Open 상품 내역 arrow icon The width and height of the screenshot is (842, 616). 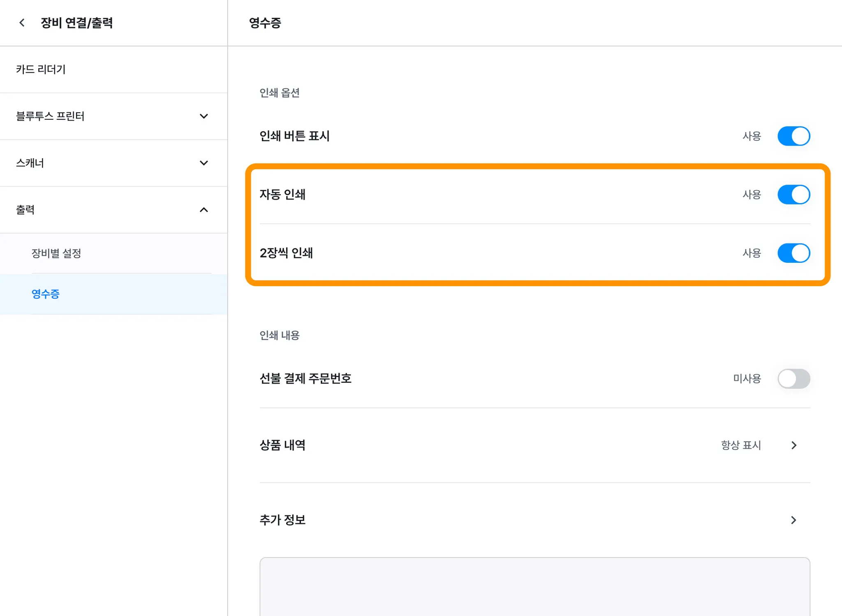click(794, 445)
